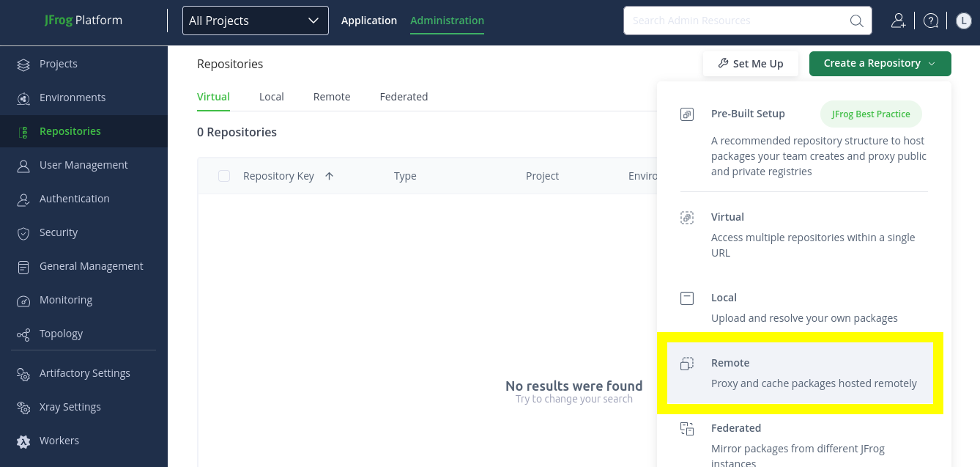Click the search magnifier in Search Admin Resources
The image size is (980, 467).
click(855, 21)
